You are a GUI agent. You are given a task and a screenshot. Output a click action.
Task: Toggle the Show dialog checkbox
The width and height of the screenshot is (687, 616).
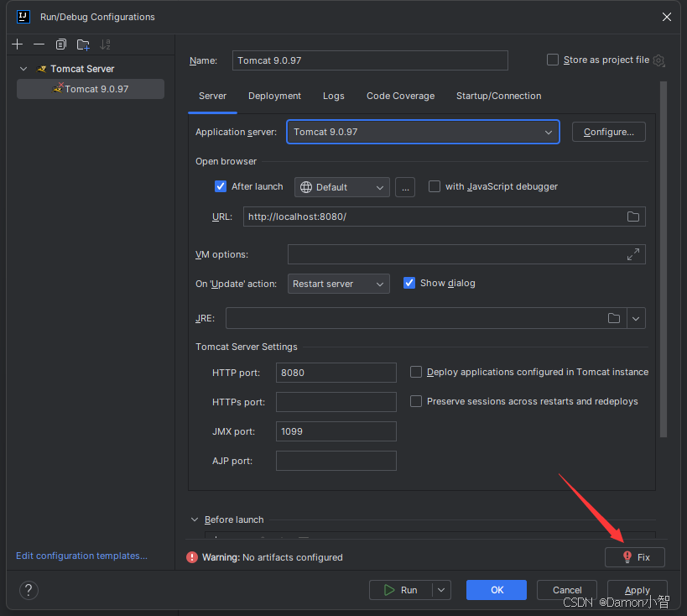coord(409,283)
